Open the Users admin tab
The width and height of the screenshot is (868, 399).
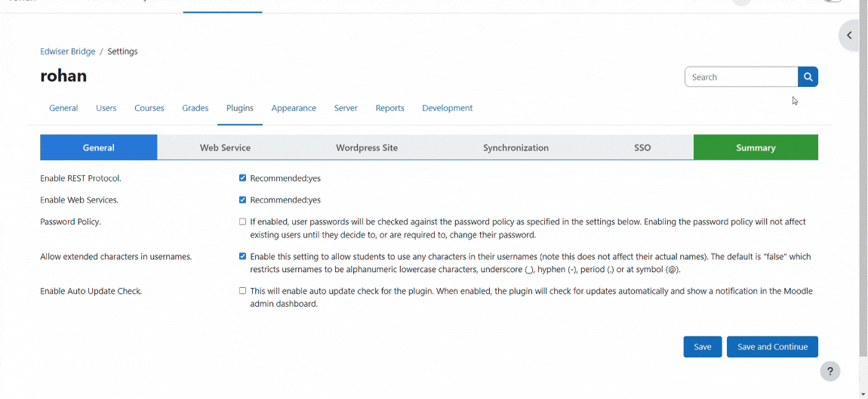point(106,108)
